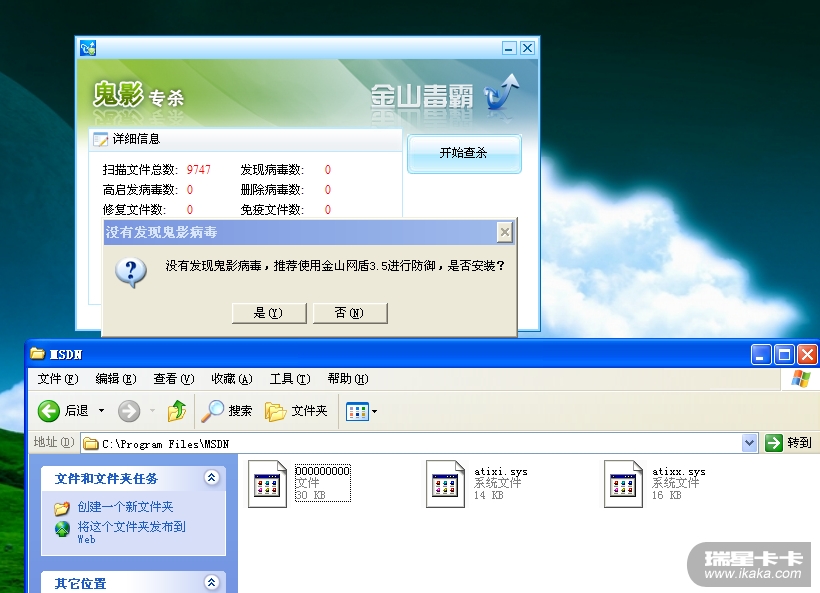Click the forward navigation arrow
Screen dimensions: 820x593
(129, 411)
